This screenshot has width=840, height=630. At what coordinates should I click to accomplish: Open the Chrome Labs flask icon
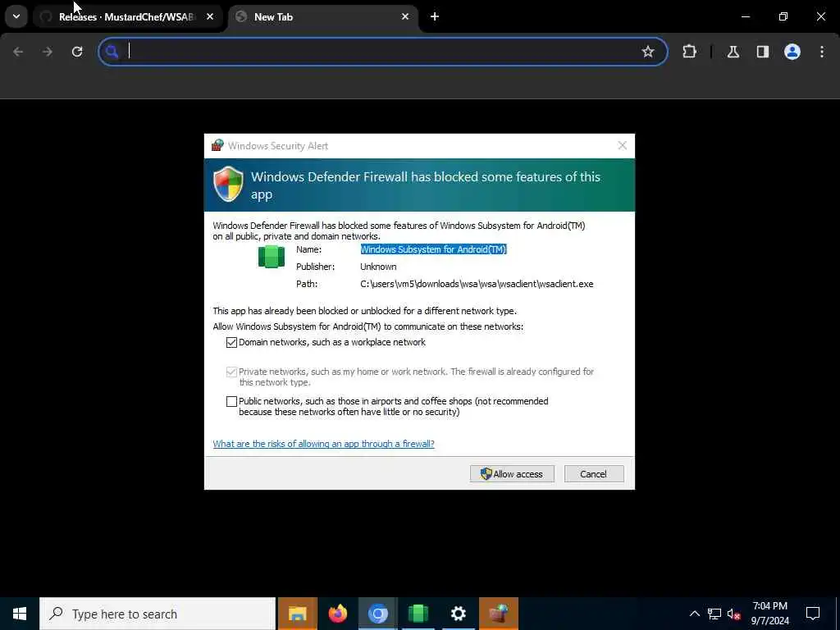pos(733,52)
